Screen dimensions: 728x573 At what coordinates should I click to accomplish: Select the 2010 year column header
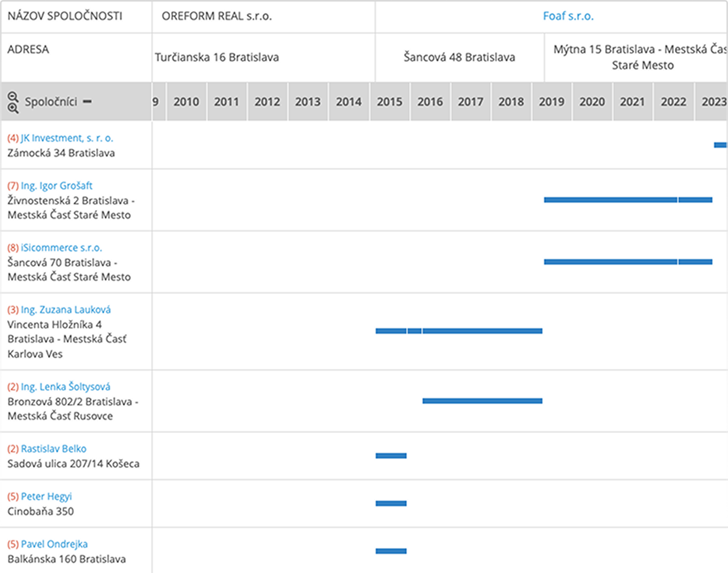click(186, 102)
